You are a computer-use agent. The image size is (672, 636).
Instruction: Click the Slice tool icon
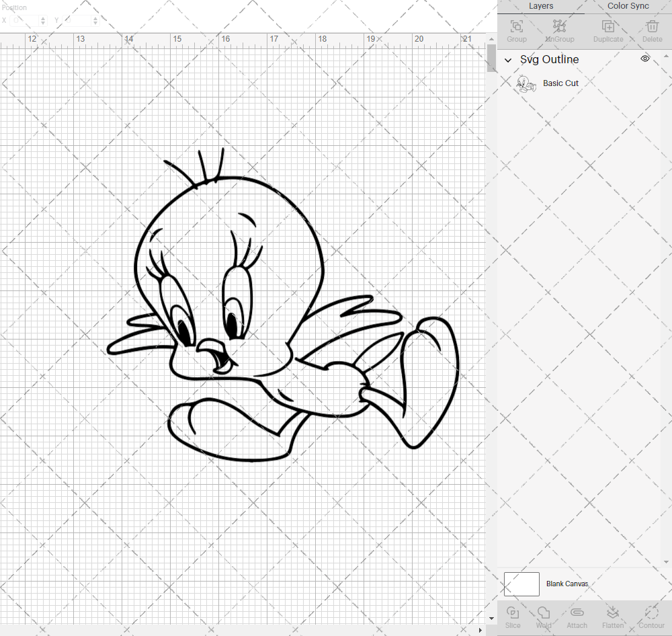coord(513,612)
